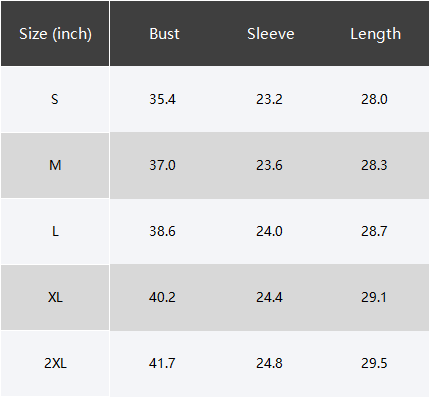Select the 38.6 bust value

[162, 231]
